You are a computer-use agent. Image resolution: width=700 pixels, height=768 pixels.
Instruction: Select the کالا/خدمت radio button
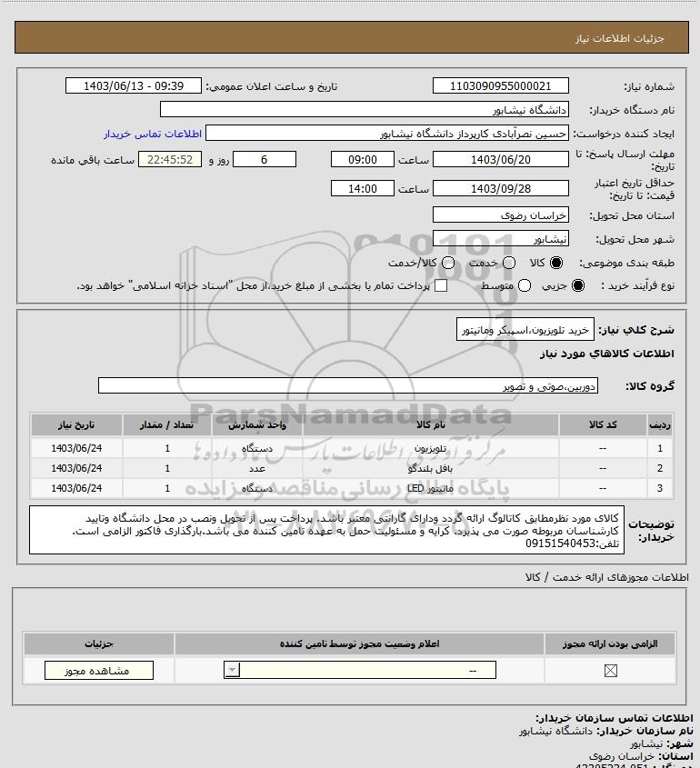(448, 263)
